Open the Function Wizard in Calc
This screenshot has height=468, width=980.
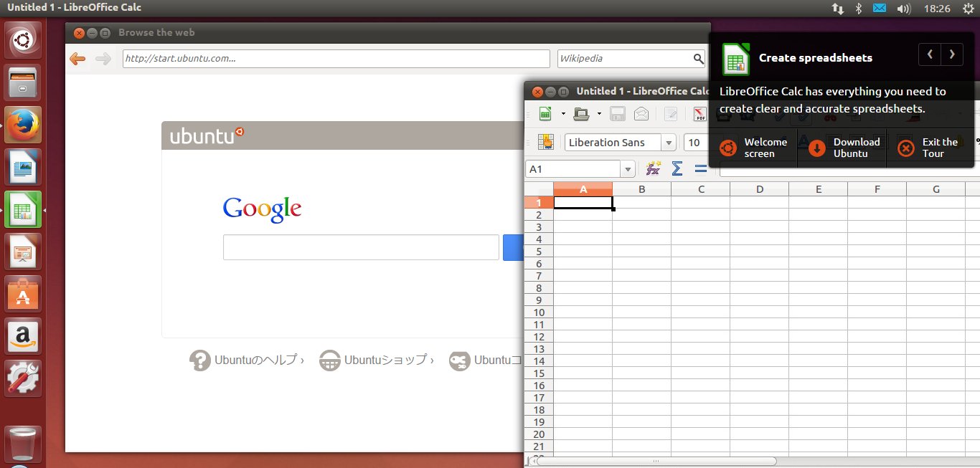tap(654, 168)
